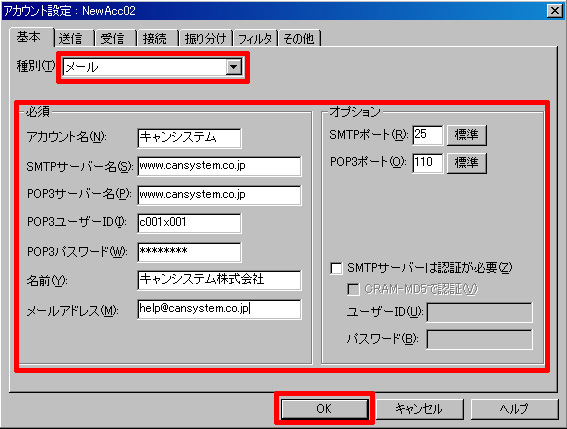Close the アカウント設定 dialog window
Viewport: 567px width, 429px height.
click(555, 11)
